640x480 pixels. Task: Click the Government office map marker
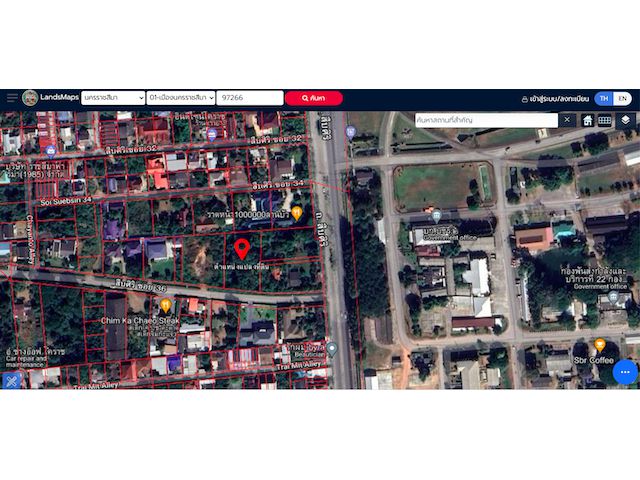(436, 215)
